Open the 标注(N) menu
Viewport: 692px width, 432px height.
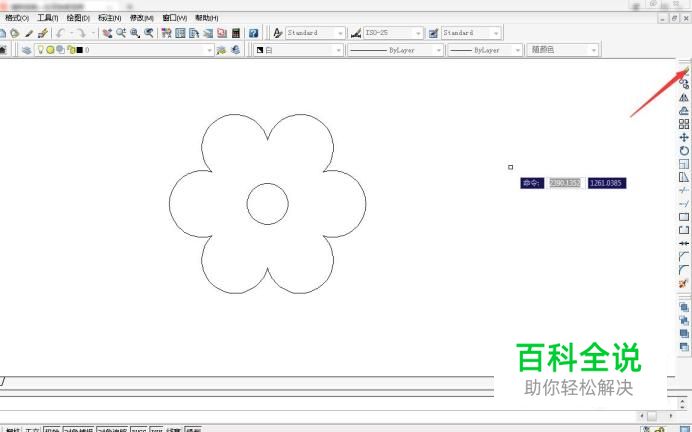[x=109, y=18]
